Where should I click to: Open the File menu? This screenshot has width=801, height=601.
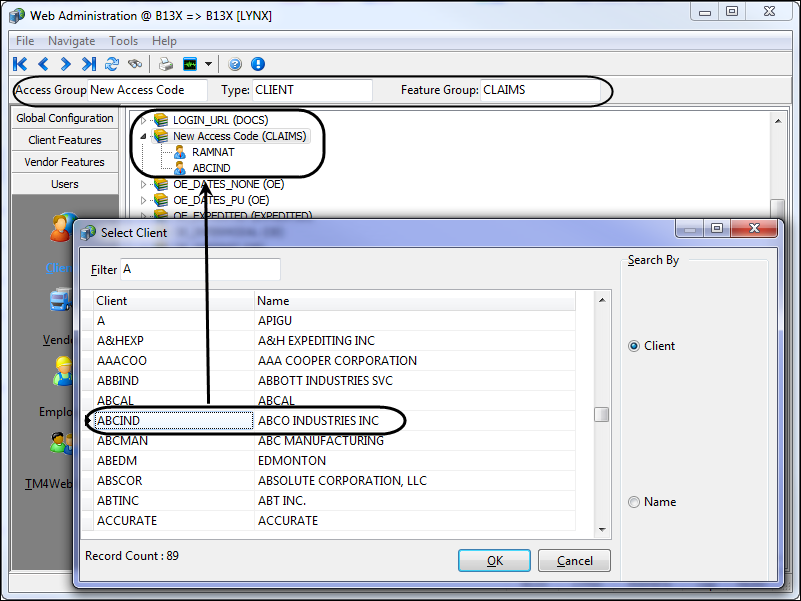[x=25, y=41]
